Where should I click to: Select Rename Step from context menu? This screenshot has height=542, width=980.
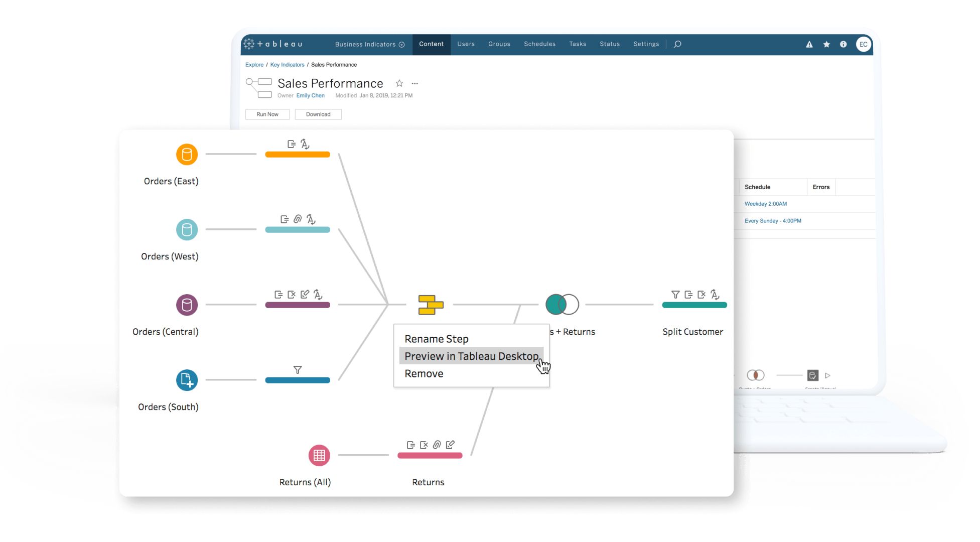(x=436, y=339)
